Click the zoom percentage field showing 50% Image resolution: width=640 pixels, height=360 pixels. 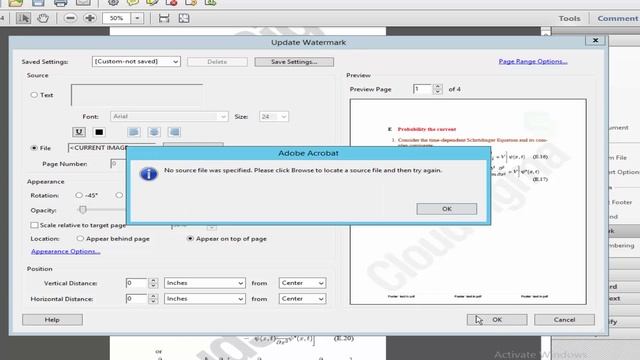(117, 18)
